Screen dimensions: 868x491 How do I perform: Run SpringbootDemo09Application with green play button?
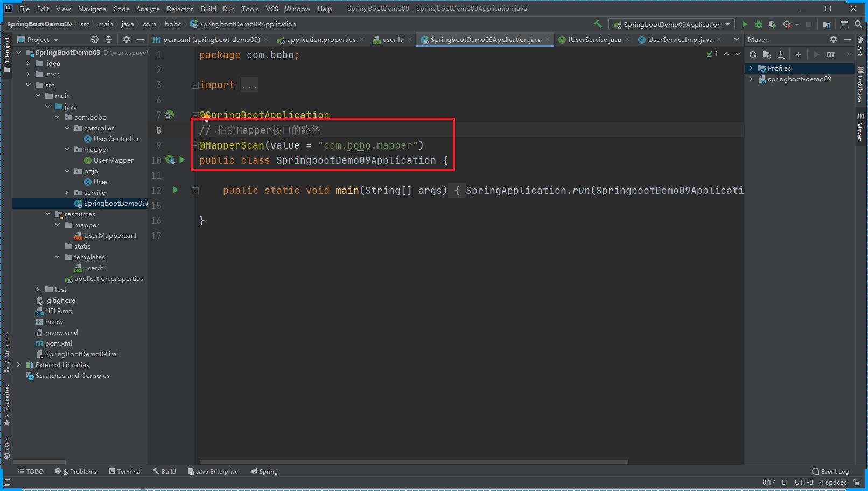click(745, 24)
